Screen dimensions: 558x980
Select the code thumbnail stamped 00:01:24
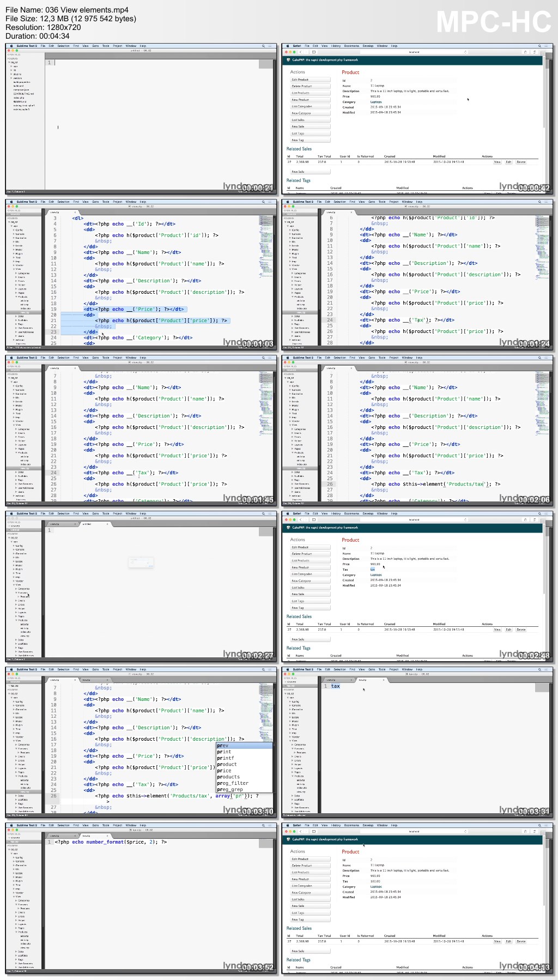417,274
